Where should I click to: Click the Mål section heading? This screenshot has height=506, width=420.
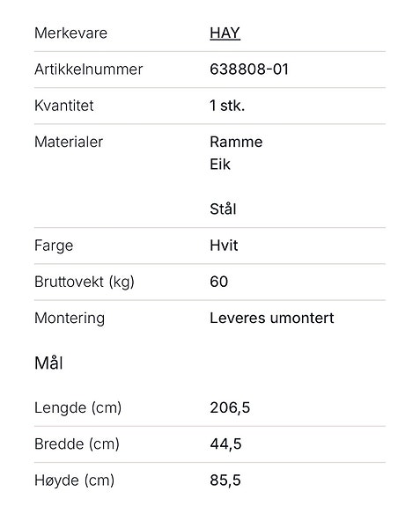point(48,363)
